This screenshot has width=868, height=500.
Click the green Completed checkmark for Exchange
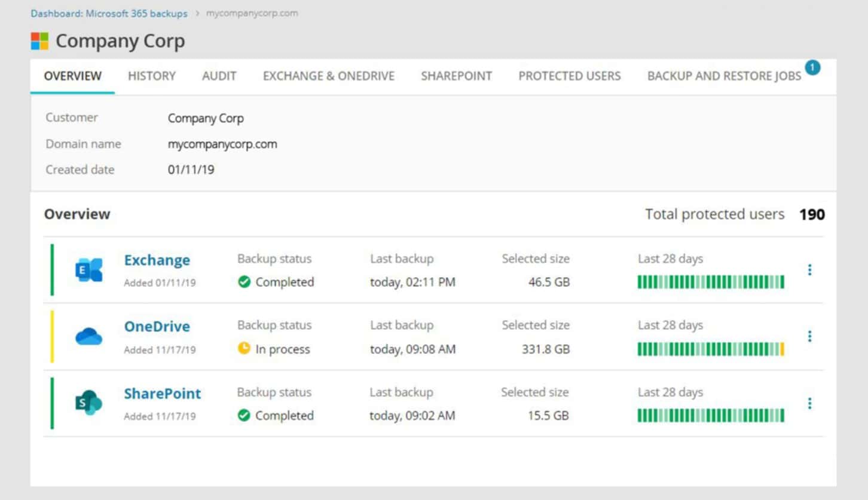(244, 282)
